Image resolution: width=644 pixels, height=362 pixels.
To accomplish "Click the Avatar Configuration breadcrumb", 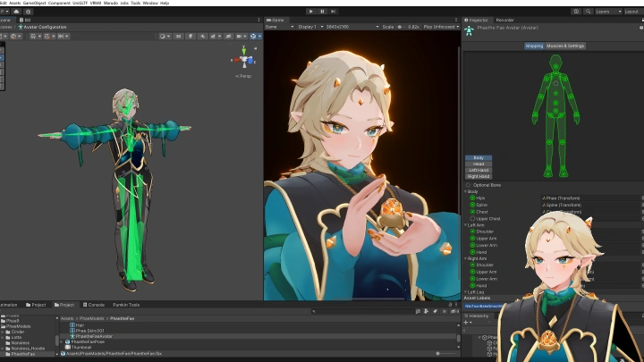I will pyautogui.click(x=42, y=27).
